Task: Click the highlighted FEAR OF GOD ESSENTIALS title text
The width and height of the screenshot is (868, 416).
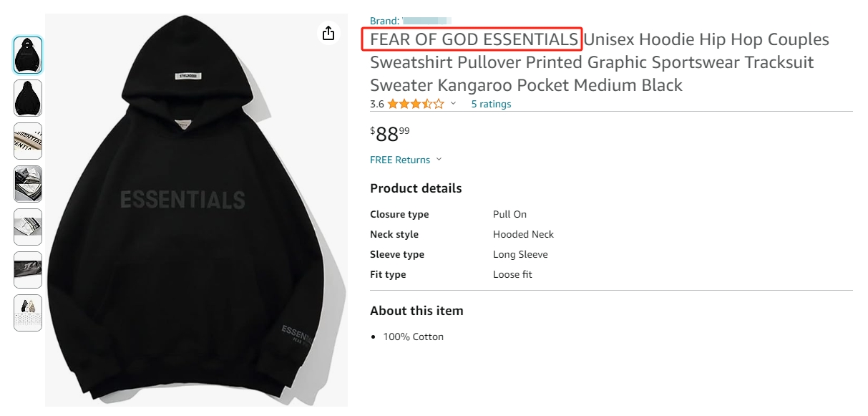Action: click(x=474, y=39)
